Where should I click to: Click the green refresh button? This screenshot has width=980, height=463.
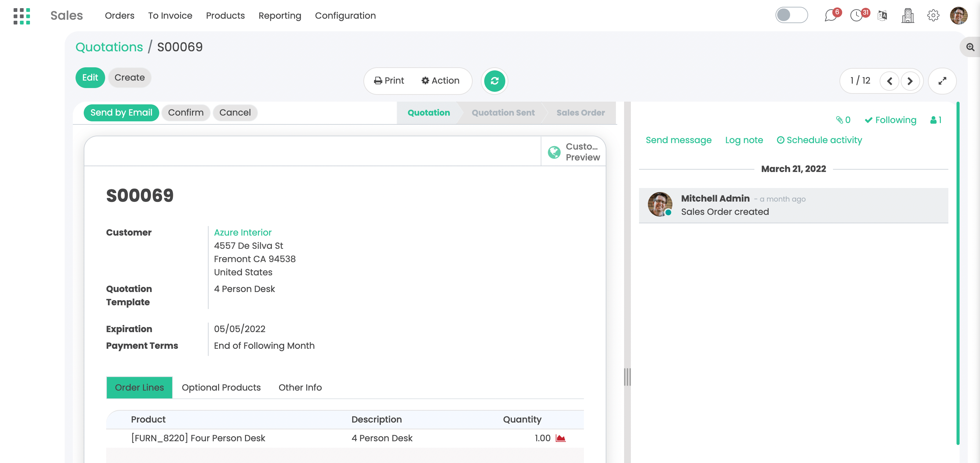coord(494,81)
